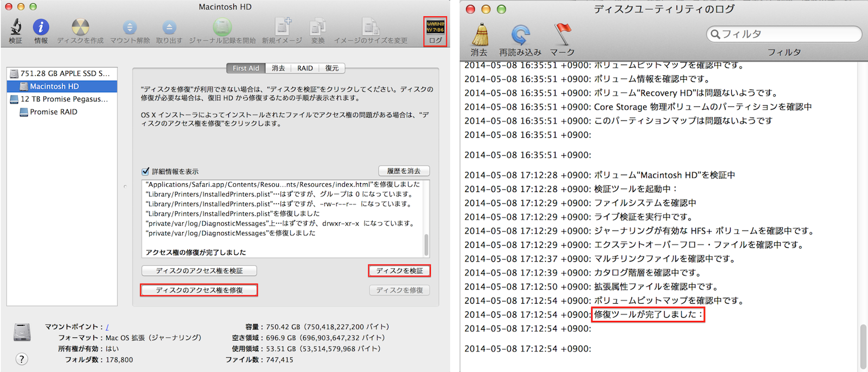
Task: Click the 取り出す (Eject) toolbar icon
Action: 169,27
